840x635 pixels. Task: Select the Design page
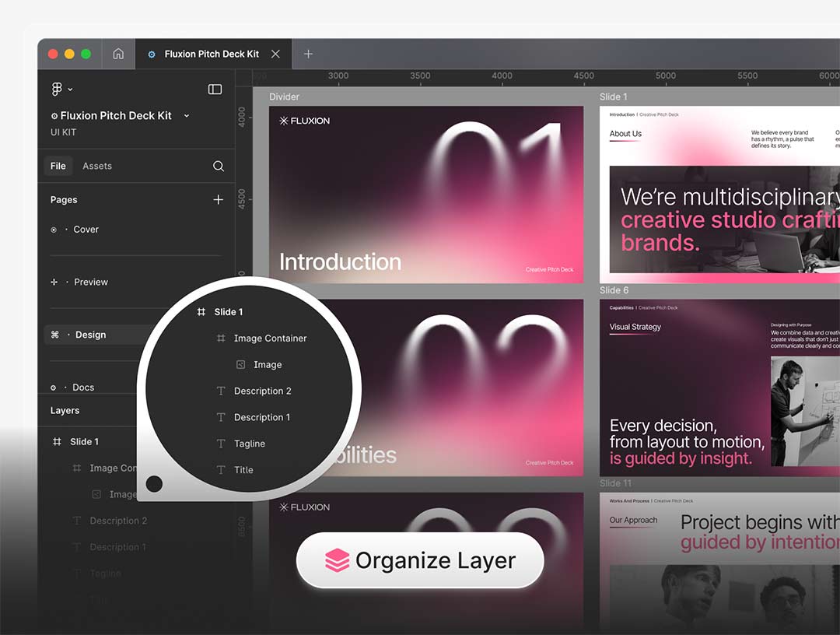[90, 335]
